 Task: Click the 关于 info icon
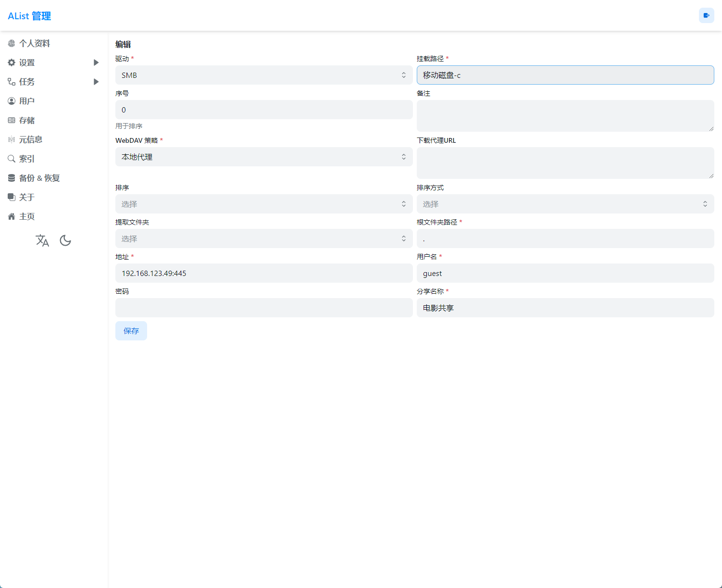click(x=12, y=197)
